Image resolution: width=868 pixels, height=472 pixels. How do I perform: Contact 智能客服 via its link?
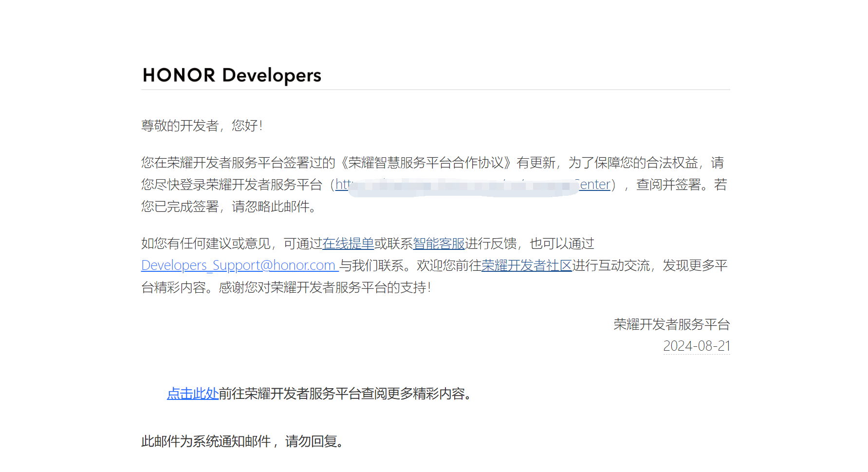439,244
